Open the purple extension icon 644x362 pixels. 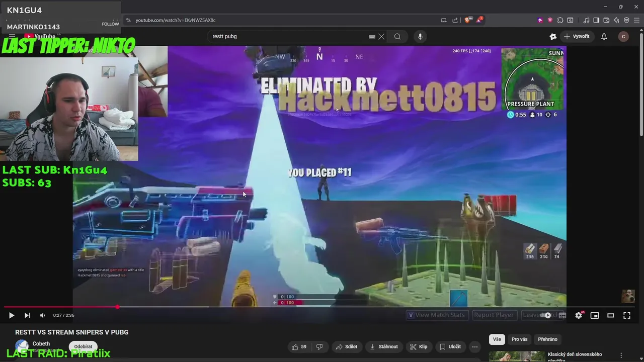540,20
